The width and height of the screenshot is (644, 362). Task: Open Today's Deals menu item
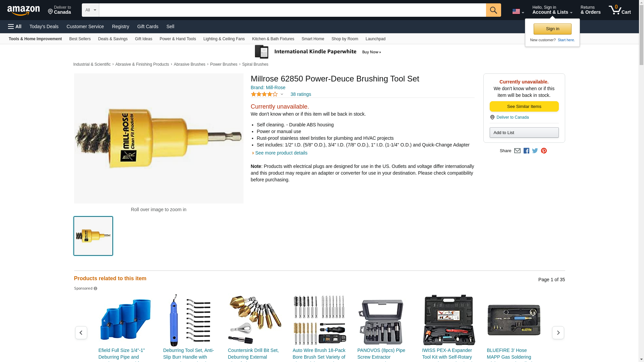(x=44, y=26)
